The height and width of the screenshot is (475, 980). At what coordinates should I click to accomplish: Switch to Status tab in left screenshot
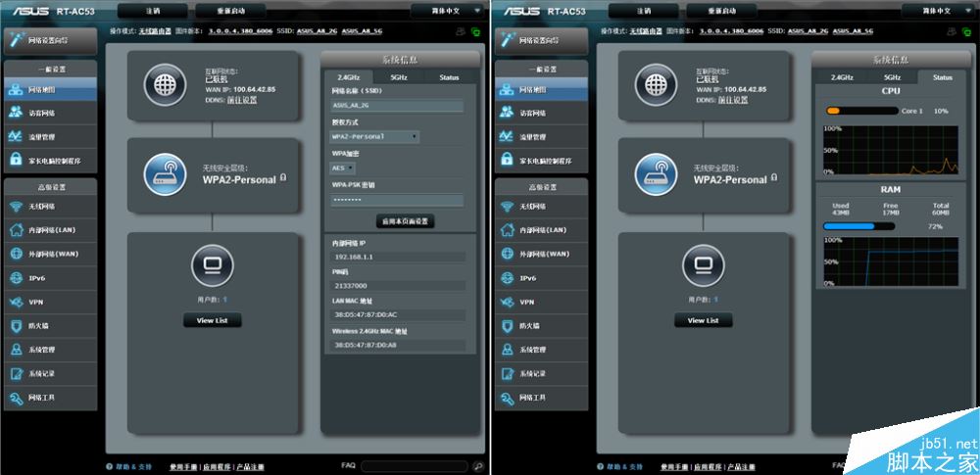449,77
